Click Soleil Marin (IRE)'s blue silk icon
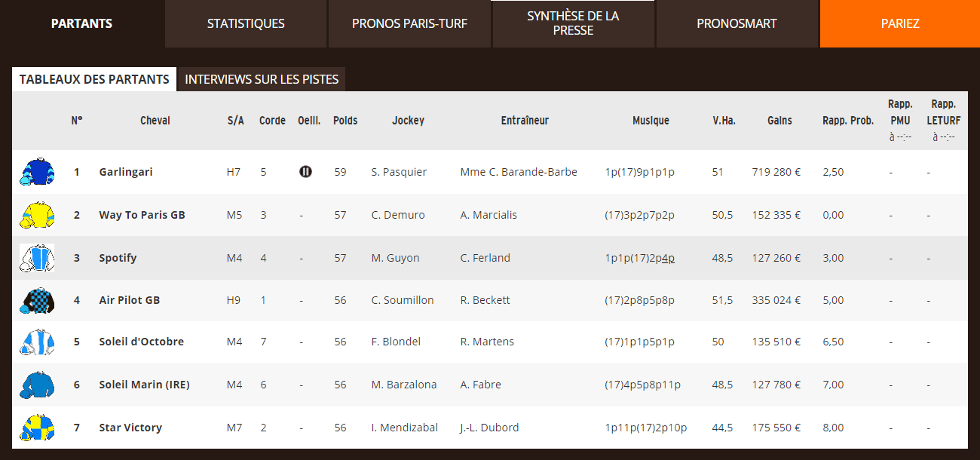The width and height of the screenshot is (980, 460). click(37, 385)
